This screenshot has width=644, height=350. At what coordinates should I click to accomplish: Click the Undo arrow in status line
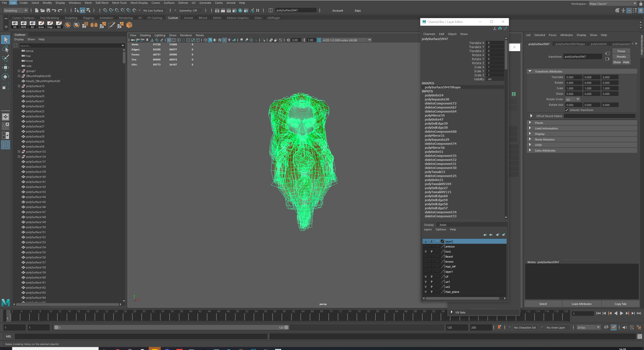pyautogui.click(x=54, y=10)
